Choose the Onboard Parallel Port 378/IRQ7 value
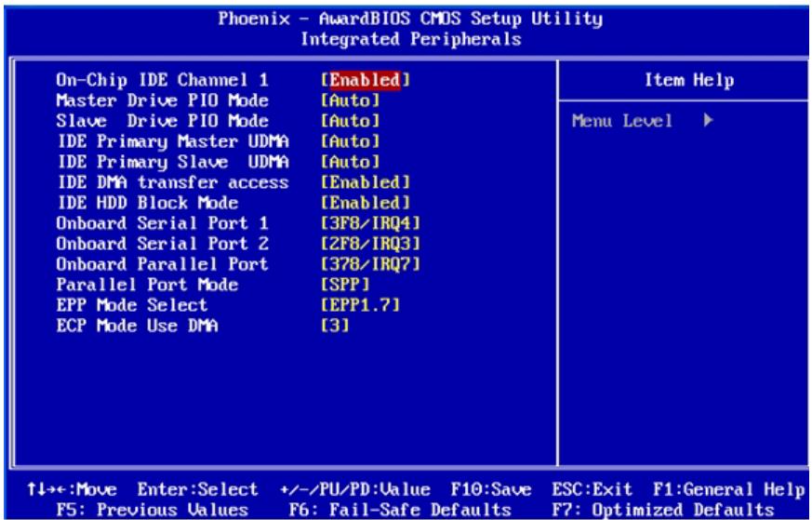 click(370, 264)
